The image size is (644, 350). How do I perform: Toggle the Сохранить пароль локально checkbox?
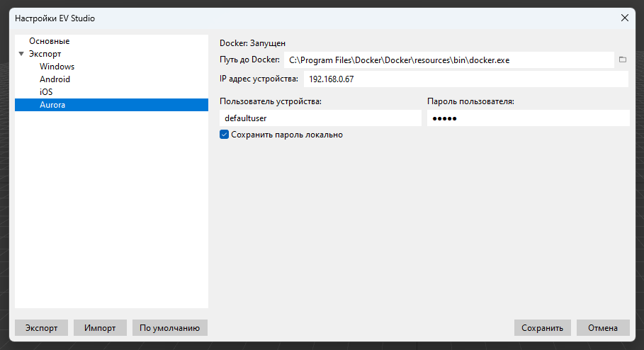tap(225, 135)
